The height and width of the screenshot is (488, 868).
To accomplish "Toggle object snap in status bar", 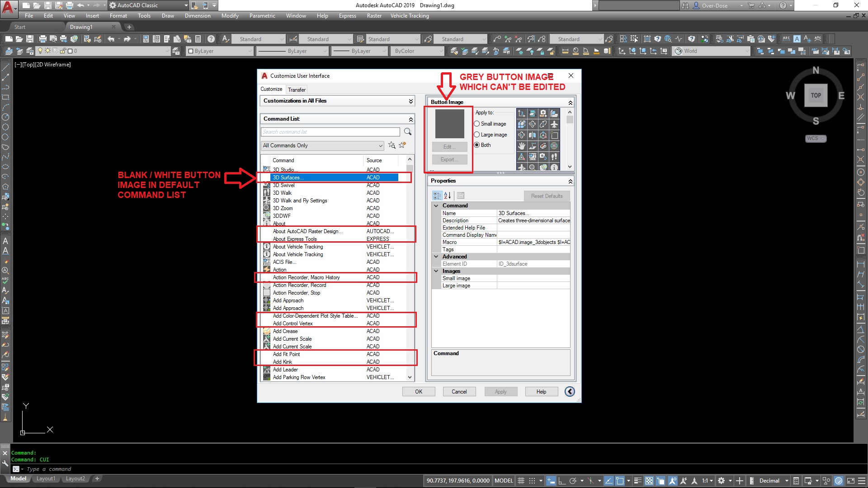I will coord(619,481).
